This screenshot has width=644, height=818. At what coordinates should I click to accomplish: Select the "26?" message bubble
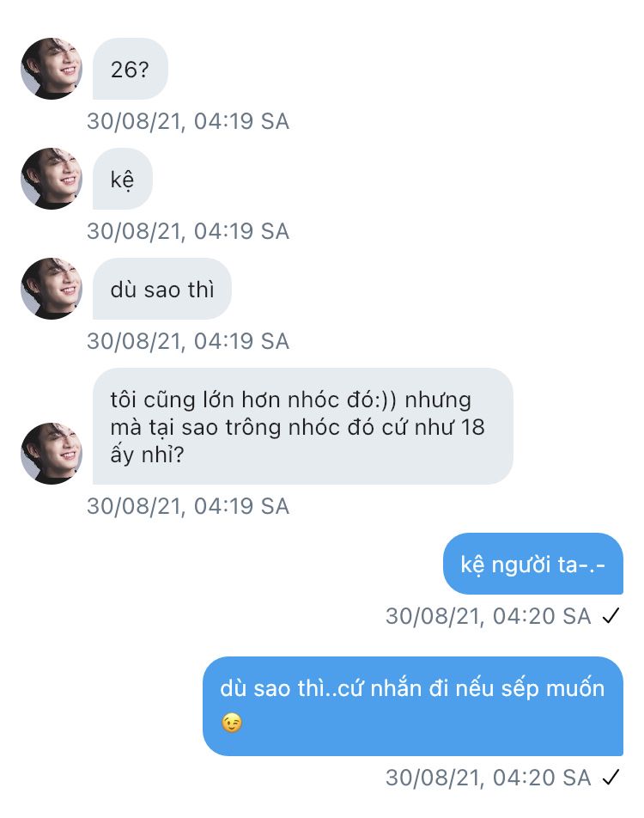[130, 69]
